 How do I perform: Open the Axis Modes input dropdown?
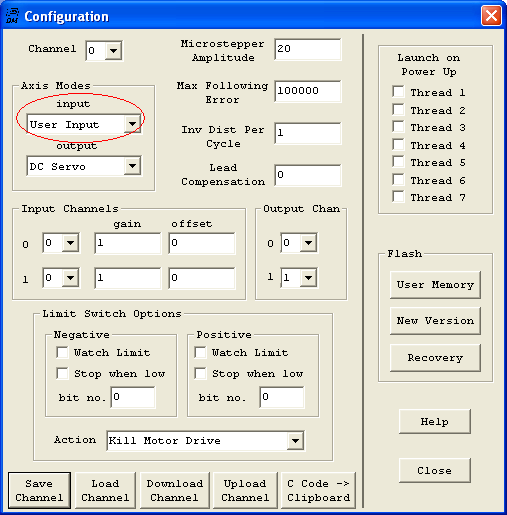[132, 124]
